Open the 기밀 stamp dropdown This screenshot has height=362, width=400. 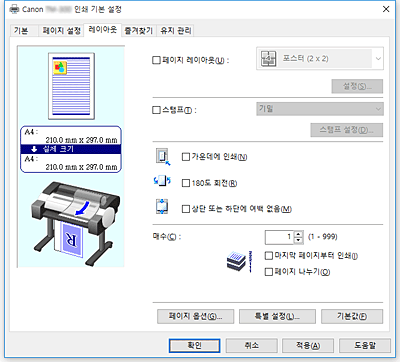tap(320, 109)
